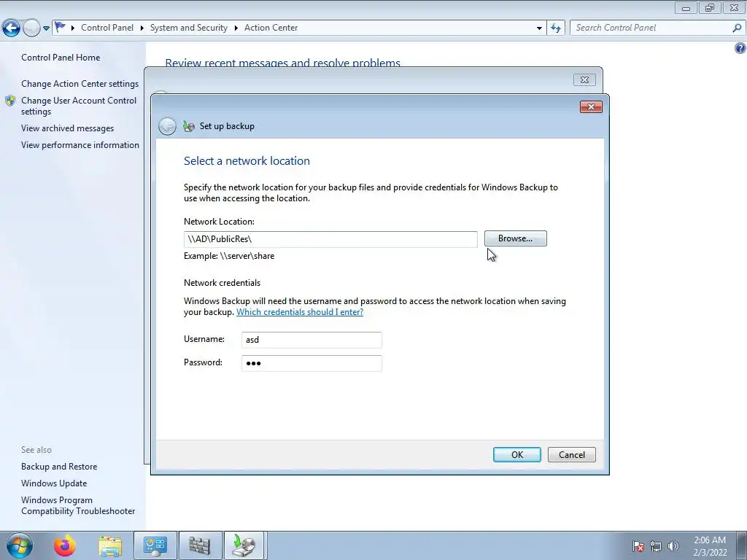Click UAC shield icon in sidebar
The width and height of the screenshot is (747, 560).
click(x=10, y=101)
